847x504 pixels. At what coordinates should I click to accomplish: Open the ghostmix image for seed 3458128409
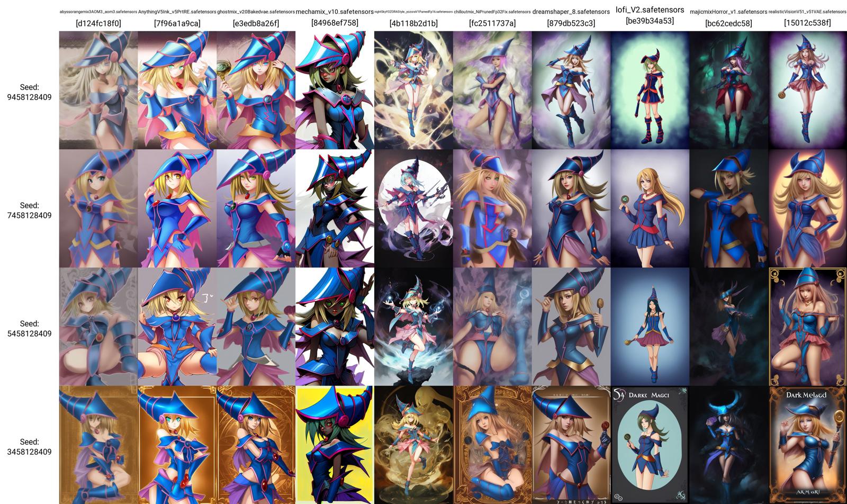[256, 445]
